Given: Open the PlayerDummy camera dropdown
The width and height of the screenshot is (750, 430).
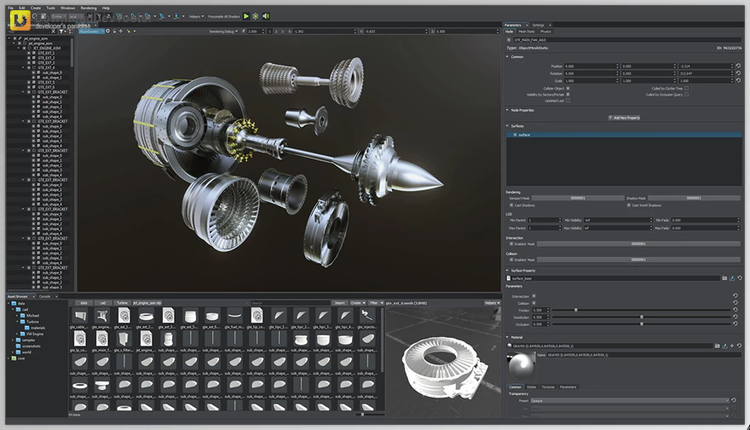Looking at the screenshot, I should tap(91, 31).
